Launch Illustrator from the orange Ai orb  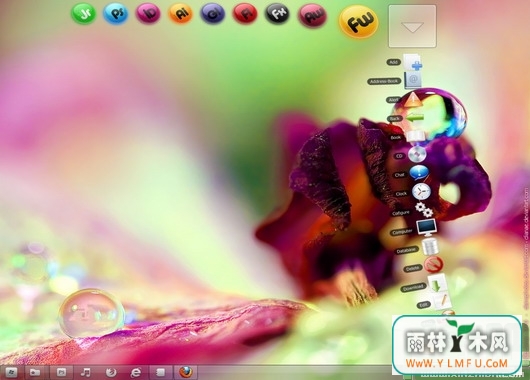coord(180,14)
